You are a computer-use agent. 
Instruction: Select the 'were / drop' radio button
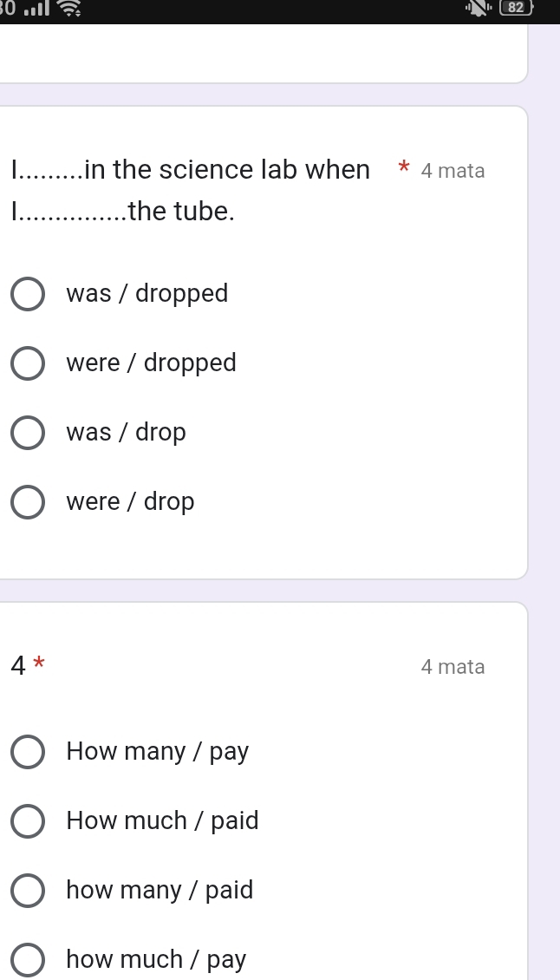coord(28,502)
